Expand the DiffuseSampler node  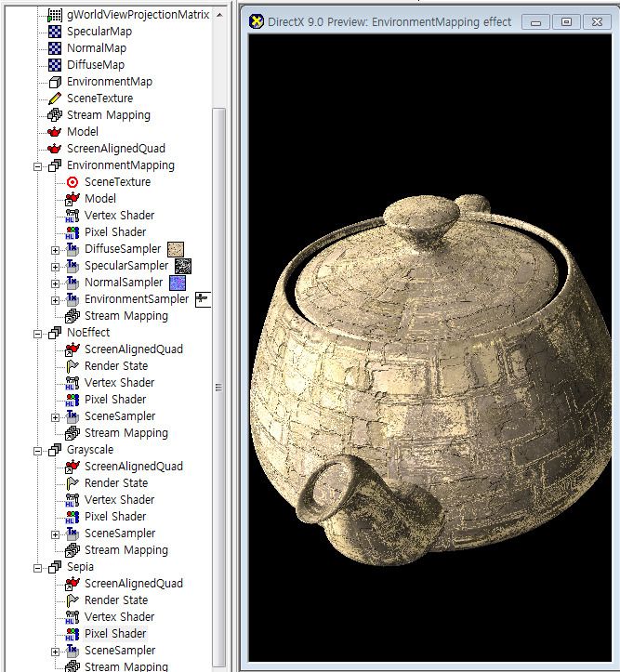pos(55,250)
